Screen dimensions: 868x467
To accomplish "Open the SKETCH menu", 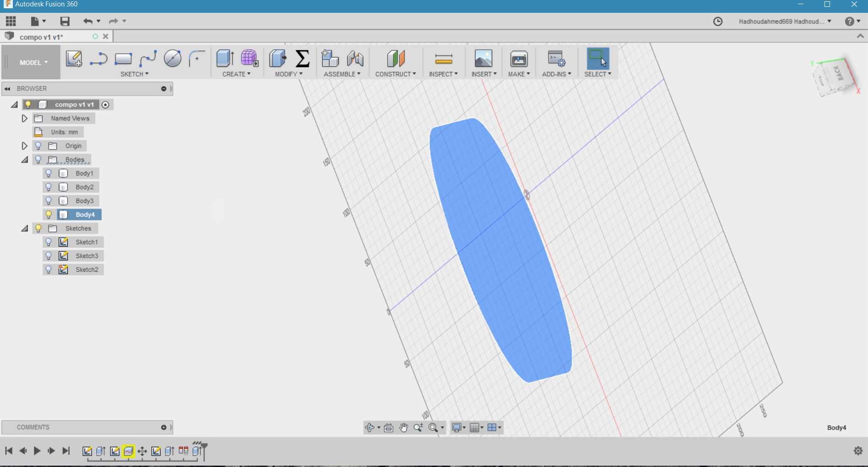I will pos(134,74).
